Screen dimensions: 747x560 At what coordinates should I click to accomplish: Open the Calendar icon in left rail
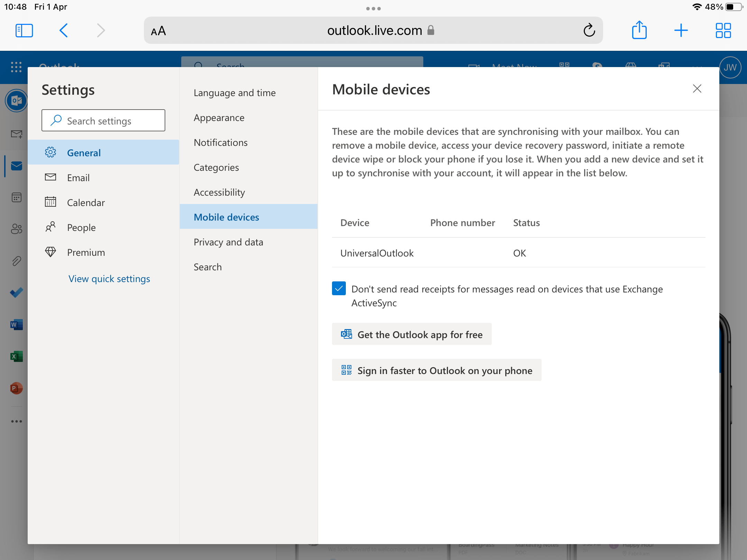pyautogui.click(x=16, y=198)
